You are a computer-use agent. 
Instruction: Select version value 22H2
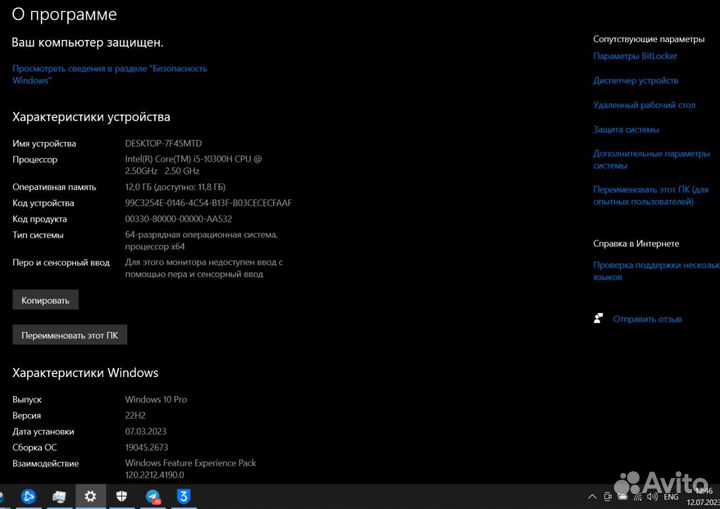(x=135, y=415)
